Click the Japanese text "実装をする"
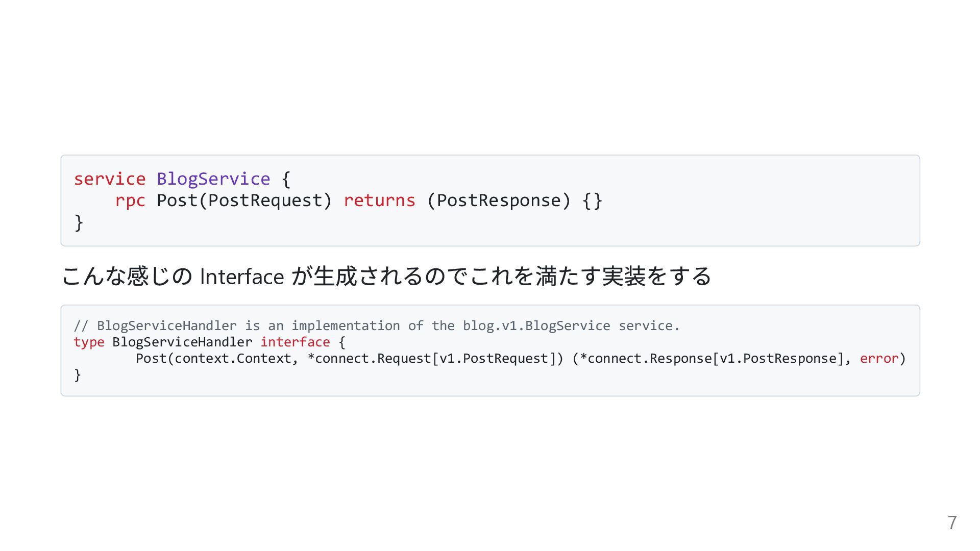 click(656, 277)
